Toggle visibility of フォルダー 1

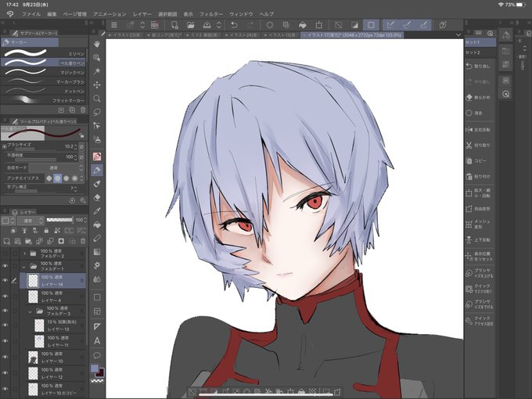click(5, 266)
